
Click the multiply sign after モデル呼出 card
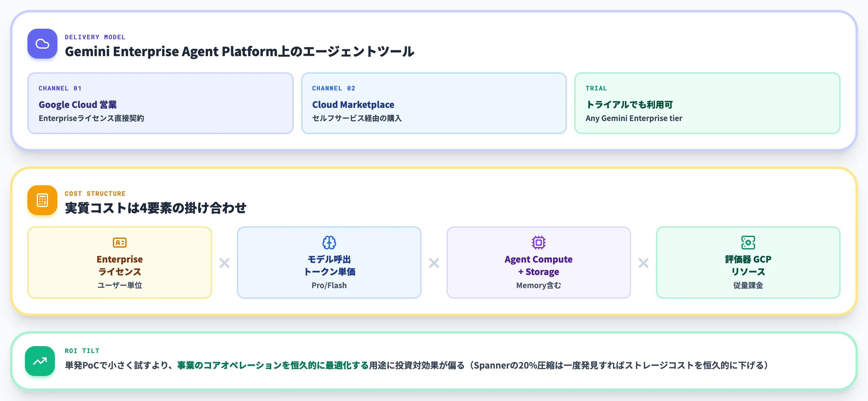434,263
